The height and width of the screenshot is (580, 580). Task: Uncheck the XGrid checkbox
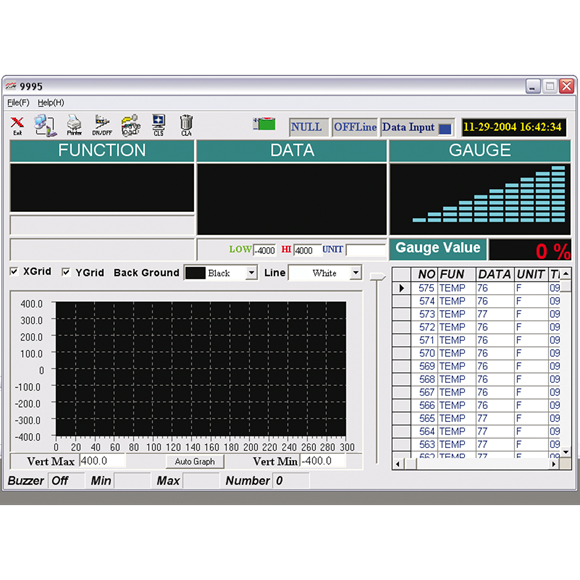14,272
